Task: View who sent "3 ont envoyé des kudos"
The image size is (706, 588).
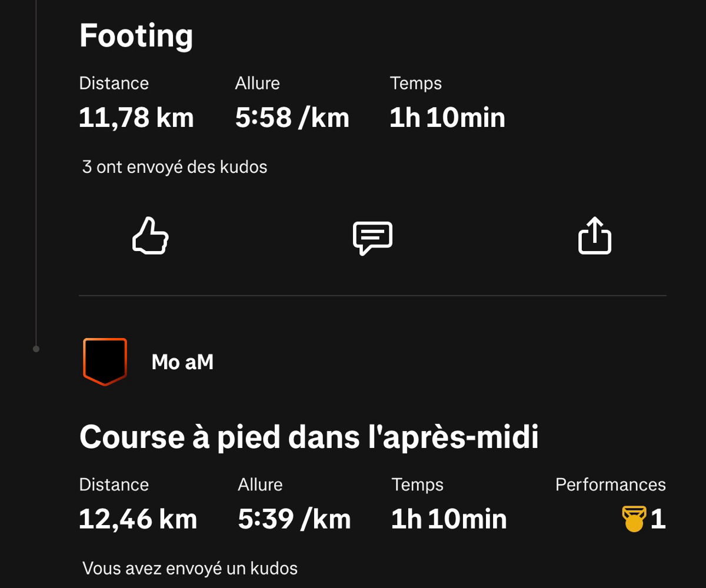Action: [175, 167]
